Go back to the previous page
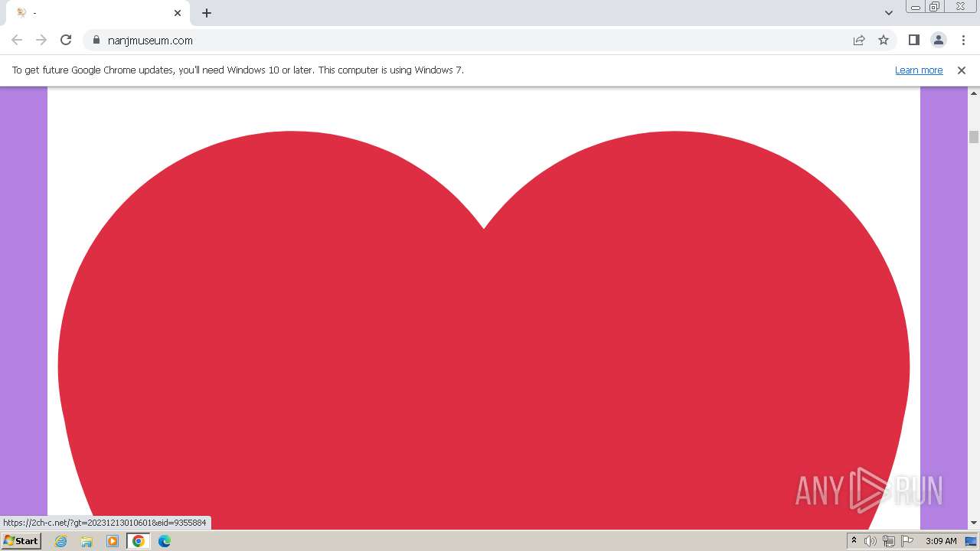Viewport: 980px width, 551px height. click(x=17, y=40)
